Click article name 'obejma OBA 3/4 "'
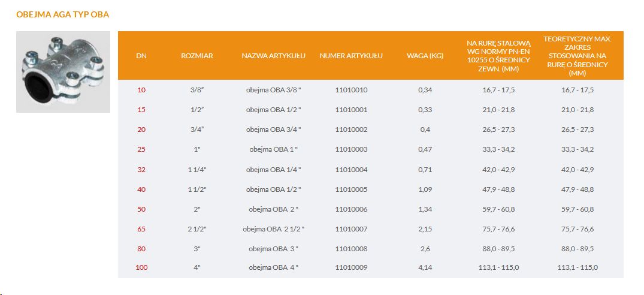The width and height of the screenshot is (644, 295). [x=274, y=130]
